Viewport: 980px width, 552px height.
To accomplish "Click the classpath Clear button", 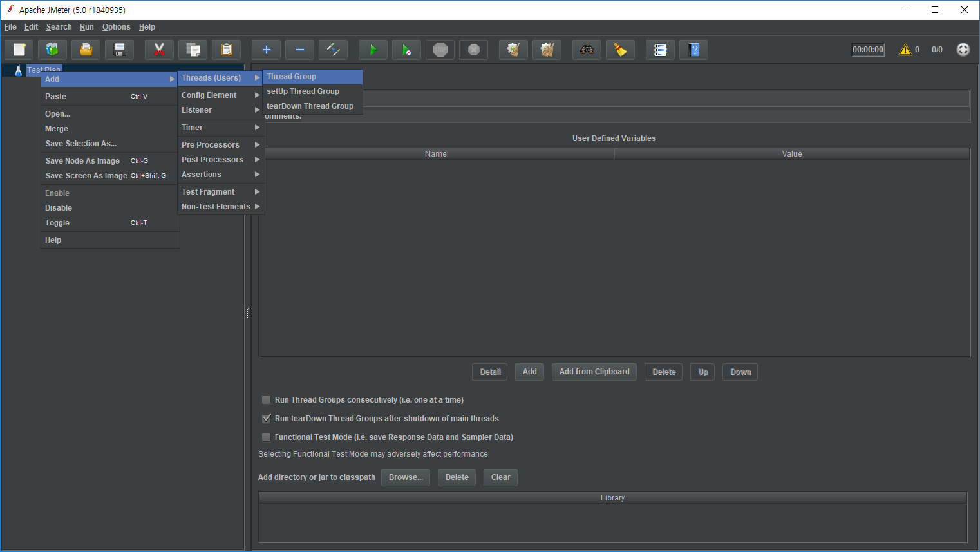I will 500,477.
